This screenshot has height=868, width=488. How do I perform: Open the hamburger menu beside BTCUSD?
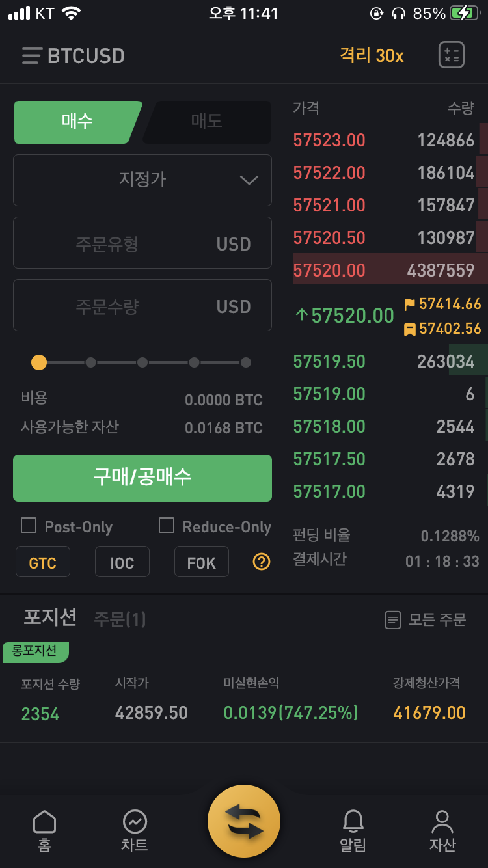click(x=31, y=56)
